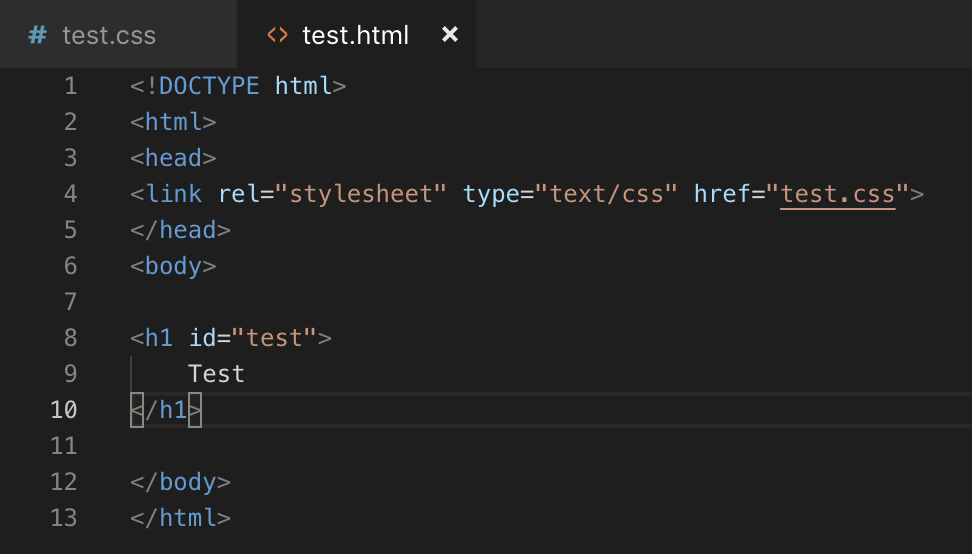Click line number 4 in the gutter
The image size is (972, 554).
(70, 194)
